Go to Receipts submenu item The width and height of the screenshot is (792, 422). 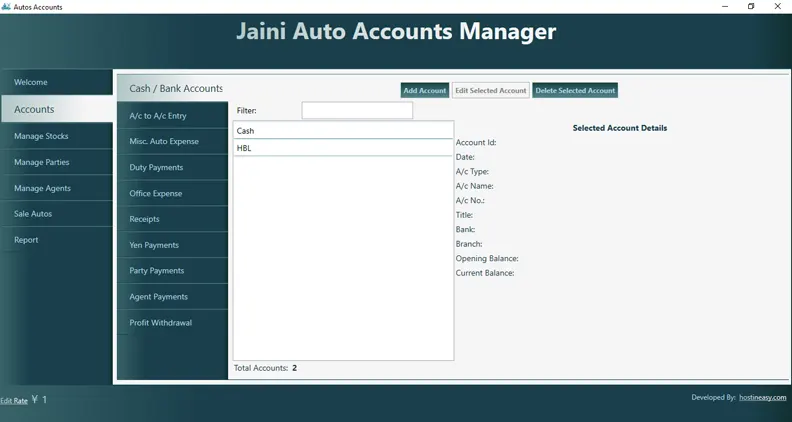172,219
